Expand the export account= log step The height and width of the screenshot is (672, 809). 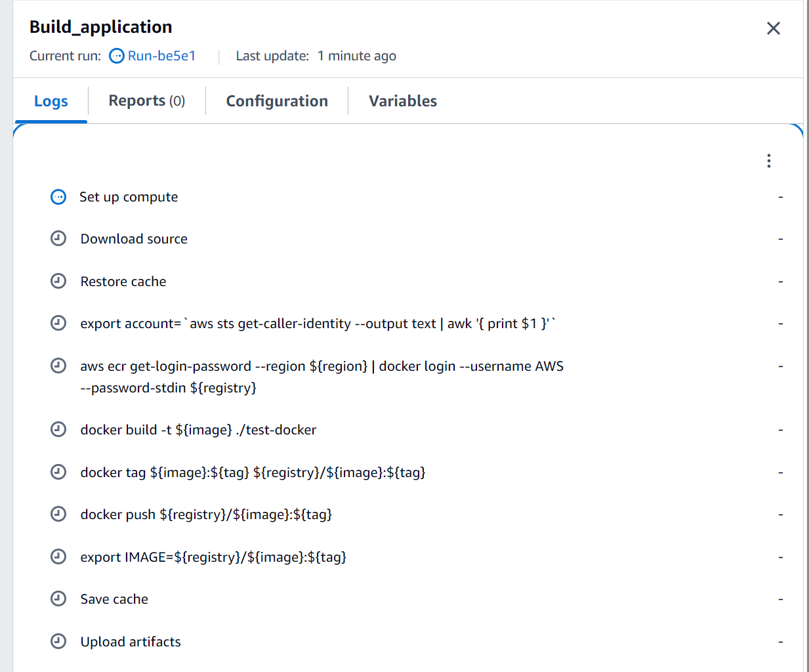point(318,324)
